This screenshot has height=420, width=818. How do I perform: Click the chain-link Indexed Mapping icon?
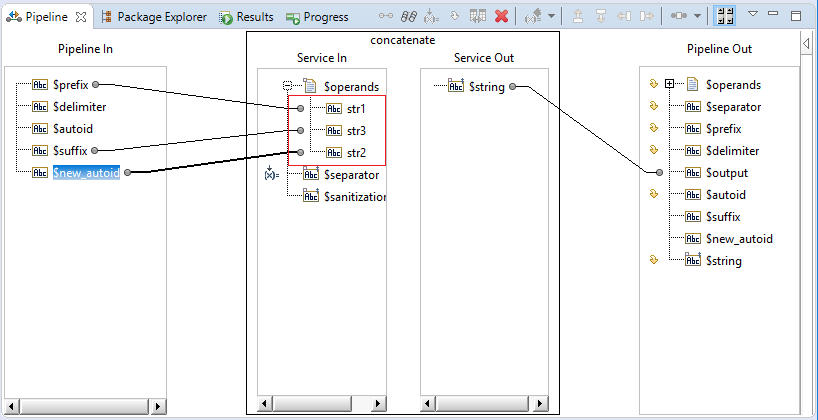tap(408, 16)
